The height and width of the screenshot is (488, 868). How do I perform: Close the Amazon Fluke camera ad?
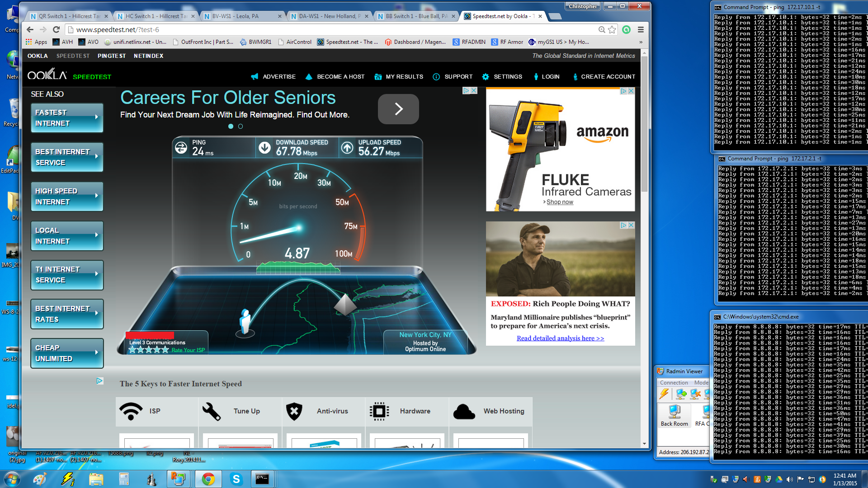(631, 91)
